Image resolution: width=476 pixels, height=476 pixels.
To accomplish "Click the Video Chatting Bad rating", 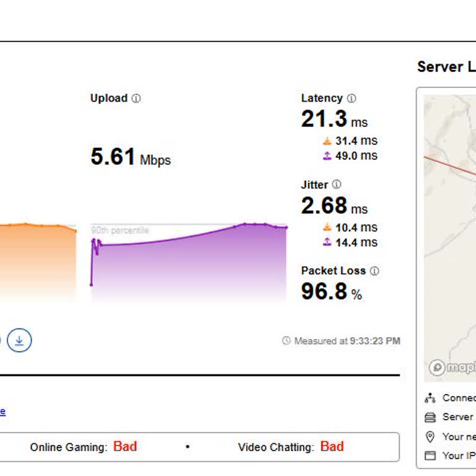I will pos(332,446).
